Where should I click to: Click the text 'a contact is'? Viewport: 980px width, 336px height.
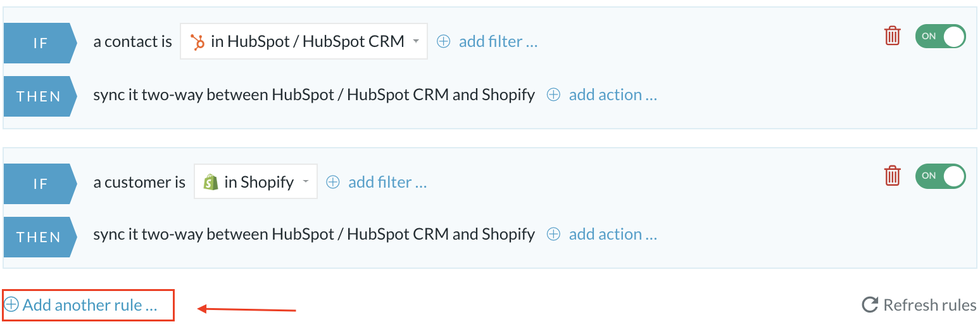point(133,42)
